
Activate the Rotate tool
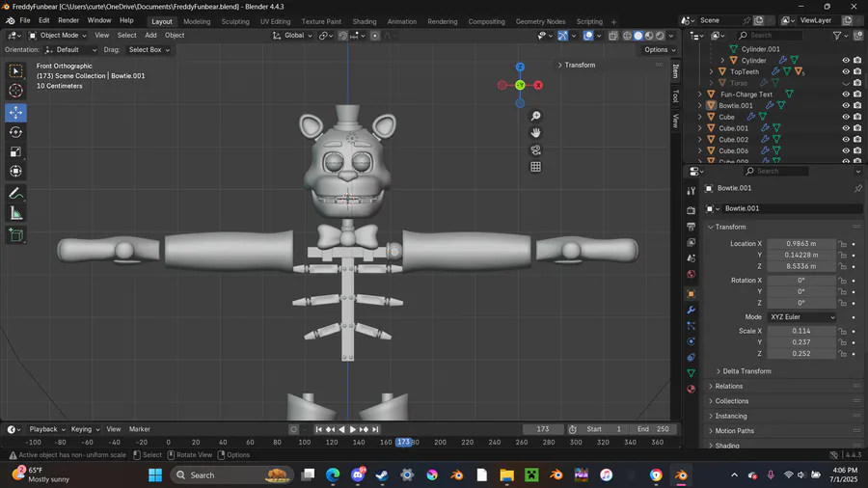(x=15, y=132)
